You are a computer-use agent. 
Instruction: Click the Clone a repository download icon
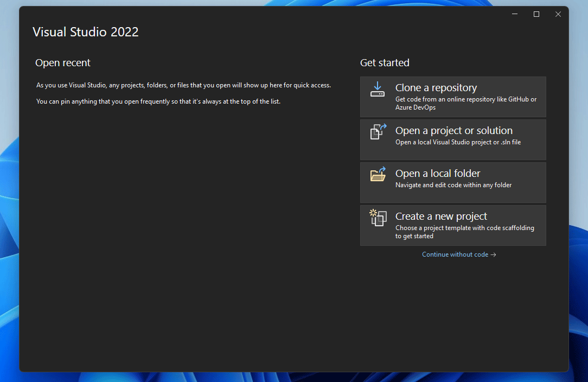point(377,90)
